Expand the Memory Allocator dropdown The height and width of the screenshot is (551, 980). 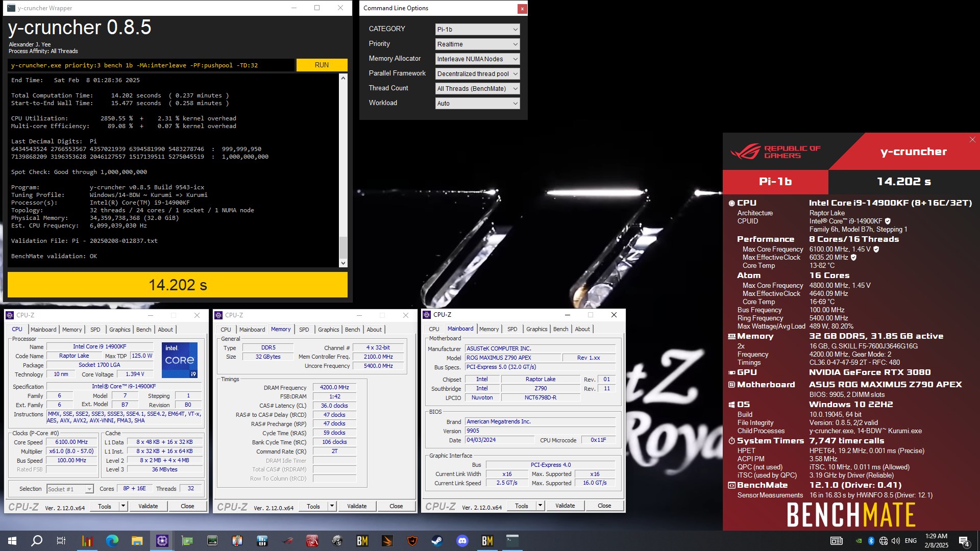click(x=477, y=59)
